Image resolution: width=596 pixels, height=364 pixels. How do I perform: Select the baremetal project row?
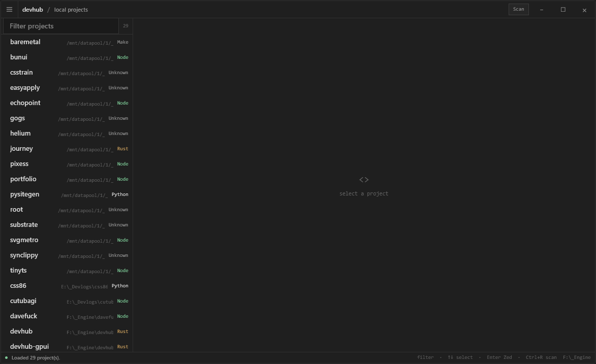point(67,42)
